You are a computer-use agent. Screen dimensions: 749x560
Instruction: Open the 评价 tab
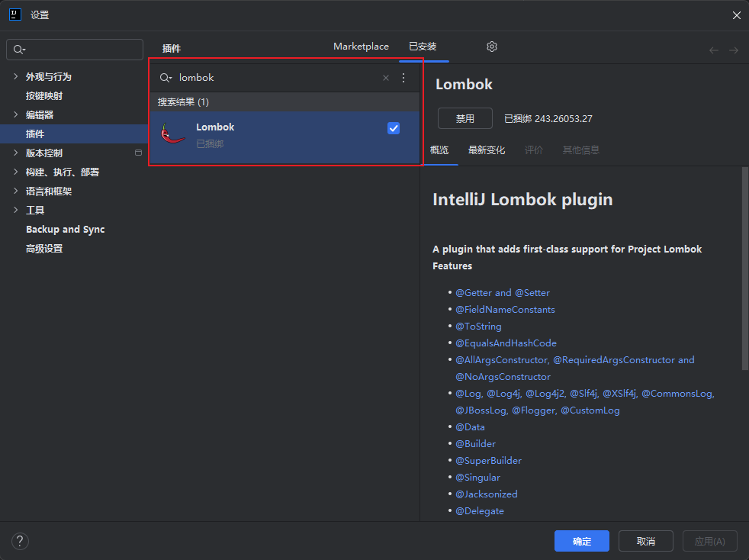point(534,150)
